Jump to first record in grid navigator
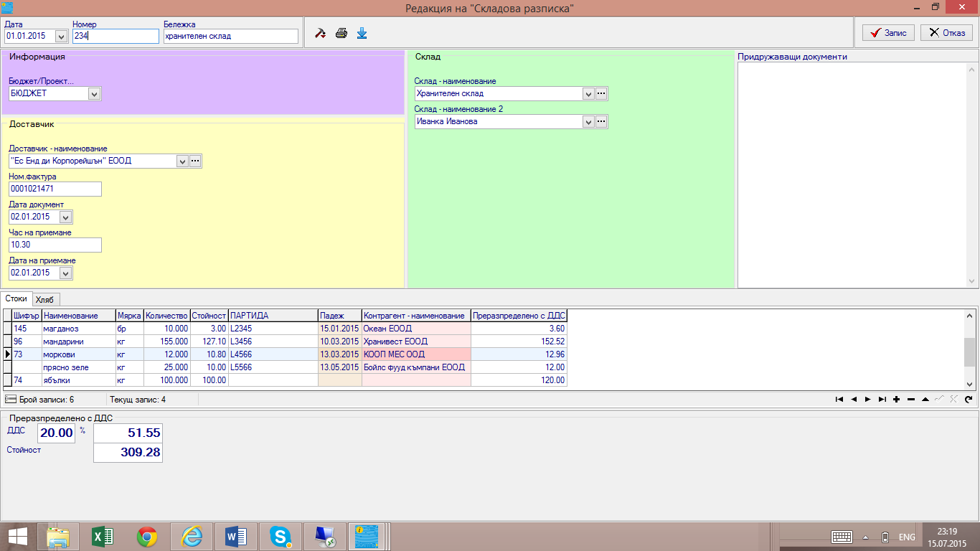Image resolution: width=980 pixels, height=551 pixels. [839, 399]
